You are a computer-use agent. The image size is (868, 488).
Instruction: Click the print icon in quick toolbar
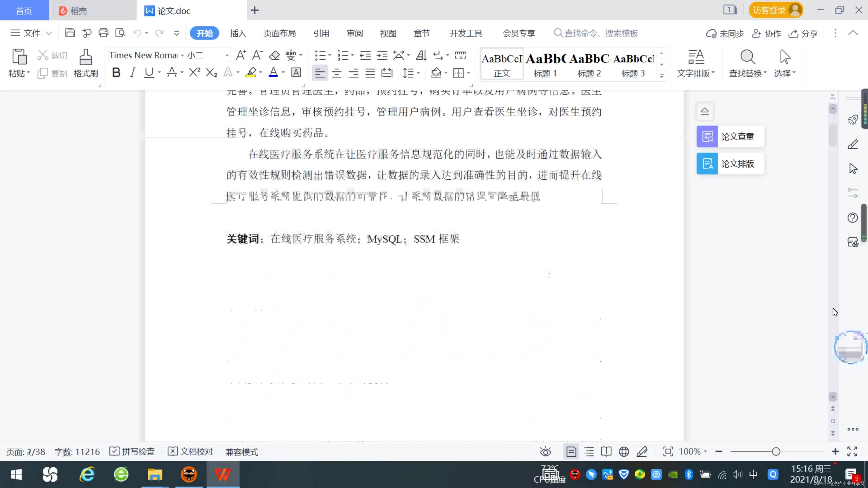click(104, 33)
